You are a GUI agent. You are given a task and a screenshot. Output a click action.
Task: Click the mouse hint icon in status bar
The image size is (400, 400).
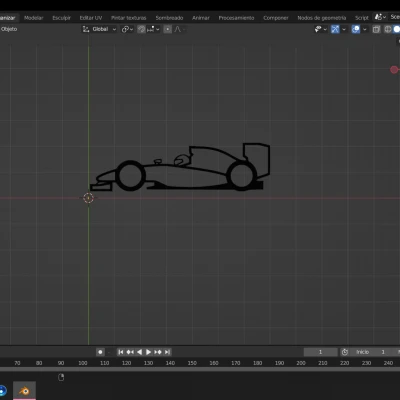pyautogui.click(x=61, y=377)
